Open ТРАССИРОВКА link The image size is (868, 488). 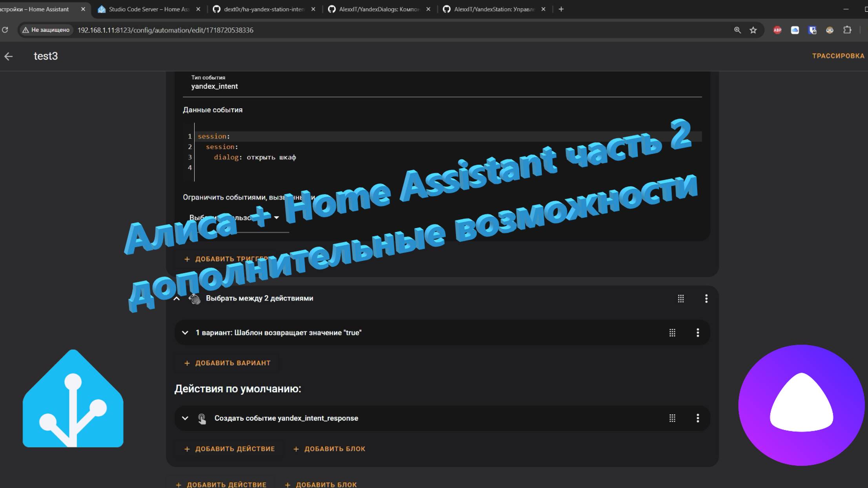tap(838, 56)
